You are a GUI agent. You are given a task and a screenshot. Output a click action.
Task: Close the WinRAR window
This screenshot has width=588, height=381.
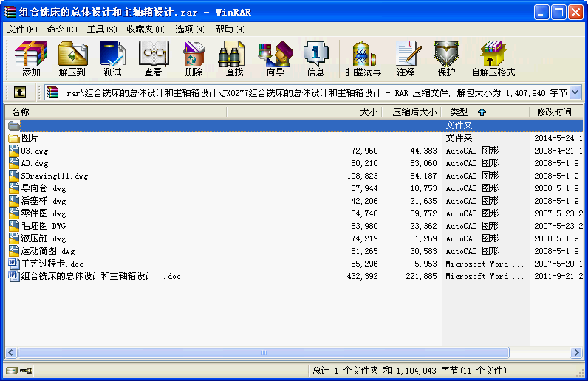tap(575, 13)
